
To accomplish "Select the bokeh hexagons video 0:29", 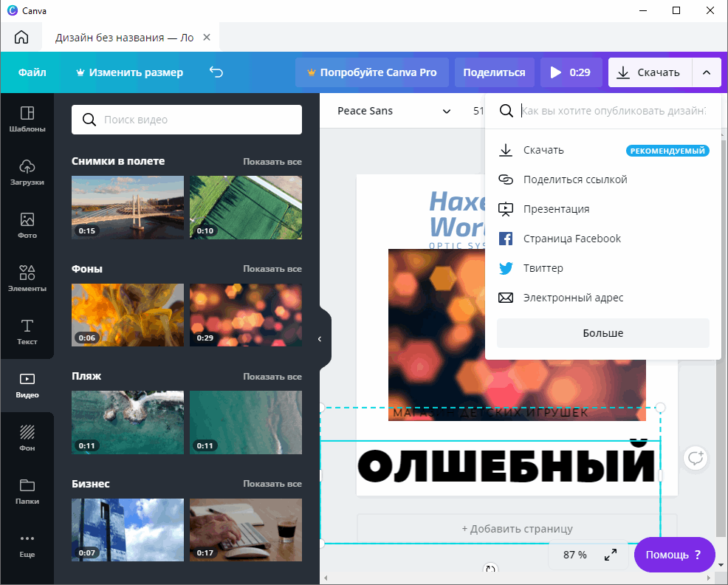I will [x=246, y=315].
